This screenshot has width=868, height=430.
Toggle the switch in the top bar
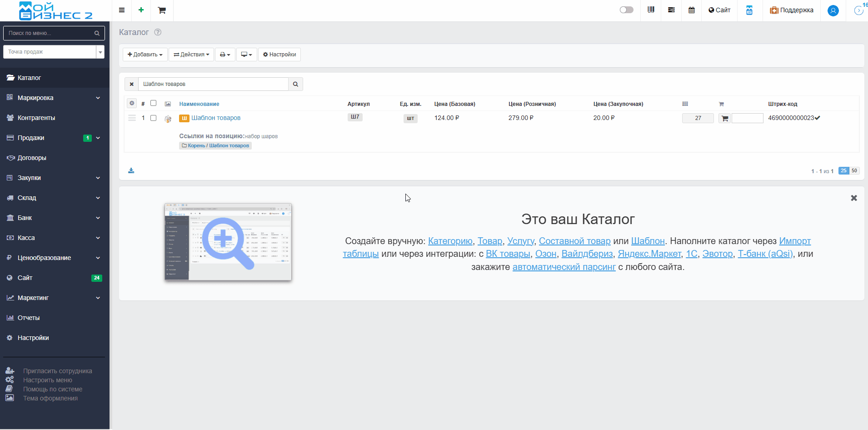point(626,10)
